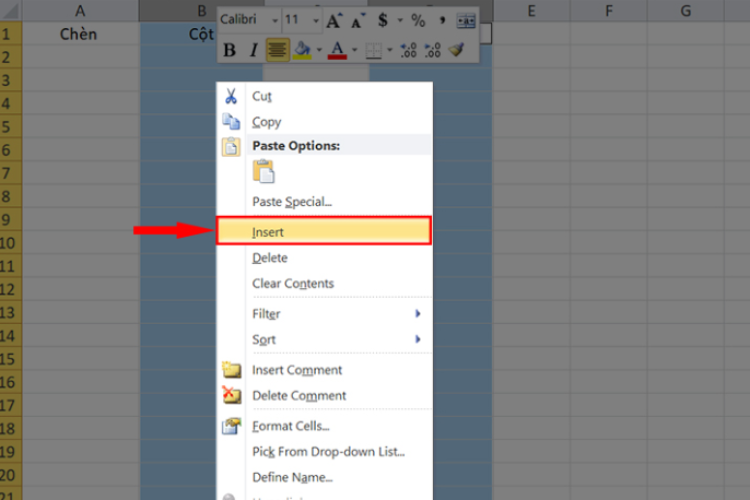
Task: Select row 15 header
Action: point(11,359)
